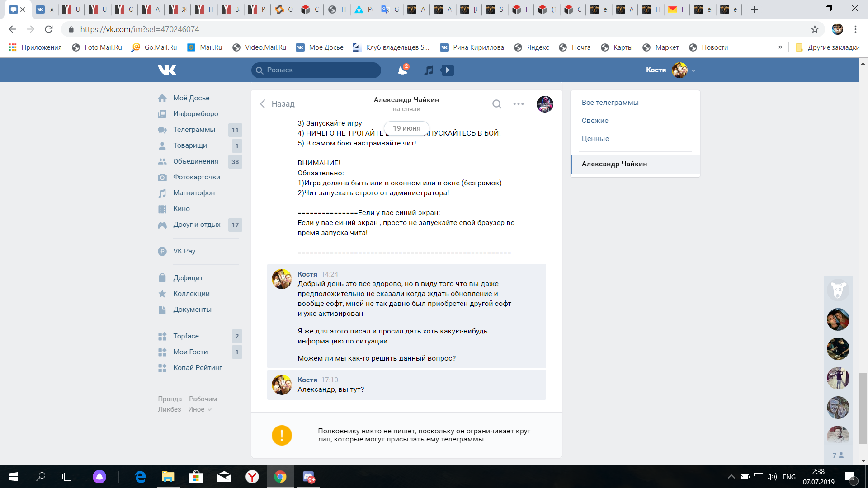868x488 pixels.
Task: Launch Yandex Browser from the taskbar
Action: 252,477
